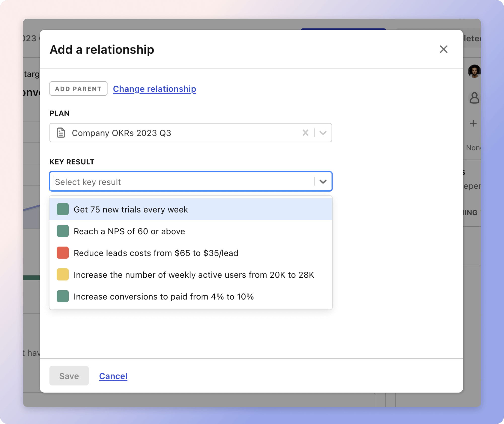Click the Save button
The width and height of the screenshot is (504, 424).
coord(69,376)
